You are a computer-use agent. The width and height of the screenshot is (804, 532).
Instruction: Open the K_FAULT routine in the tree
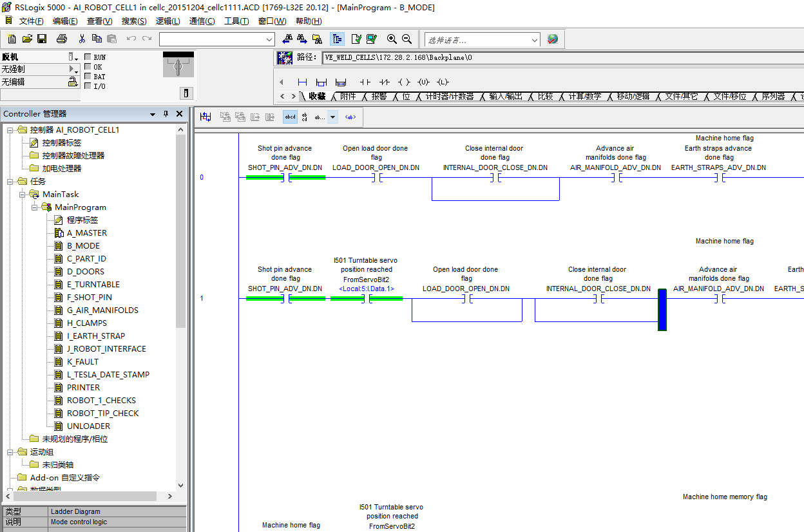[x=82, y=362]
